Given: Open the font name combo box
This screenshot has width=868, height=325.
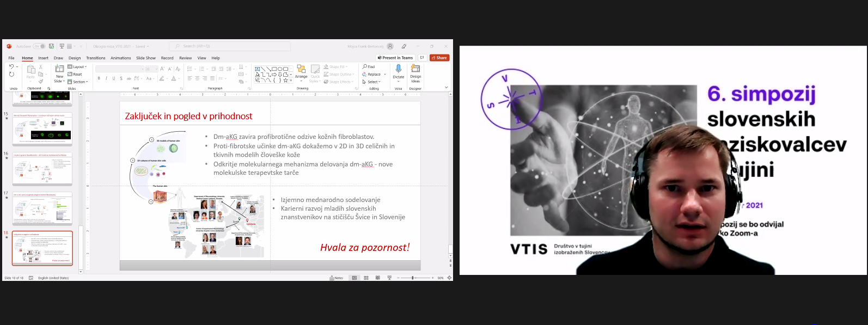Looking at the screenshot, I should point(119,69).
